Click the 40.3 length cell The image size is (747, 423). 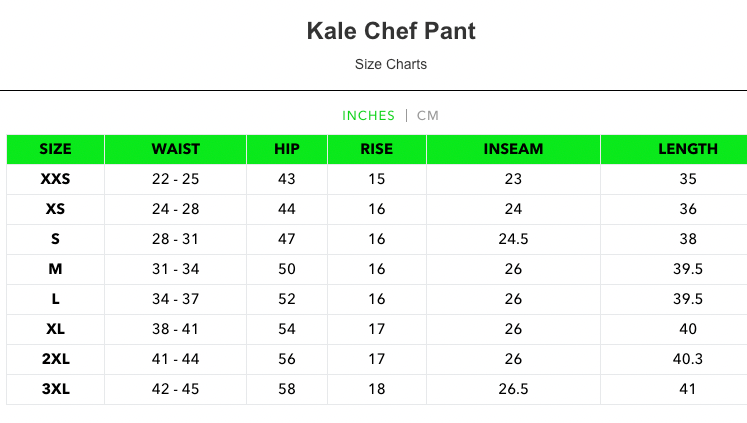click(x=687, y=360)
